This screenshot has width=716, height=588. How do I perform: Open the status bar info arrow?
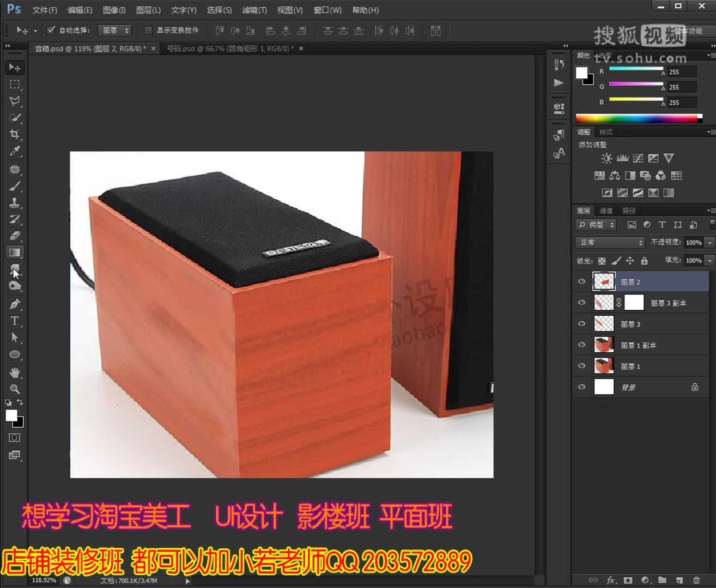tap(188, 581)
